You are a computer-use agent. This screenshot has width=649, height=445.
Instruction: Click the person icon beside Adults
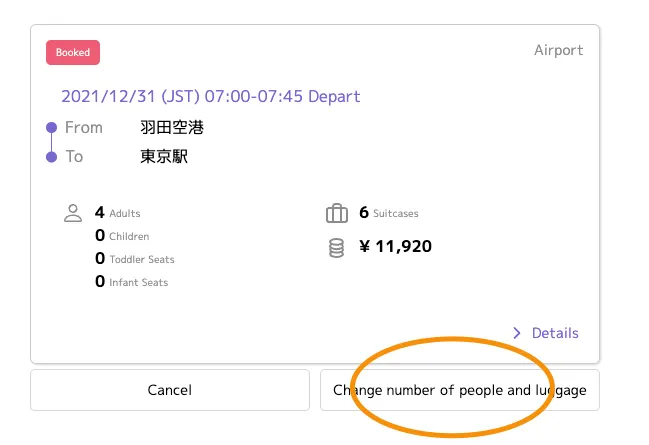point(72,213)
